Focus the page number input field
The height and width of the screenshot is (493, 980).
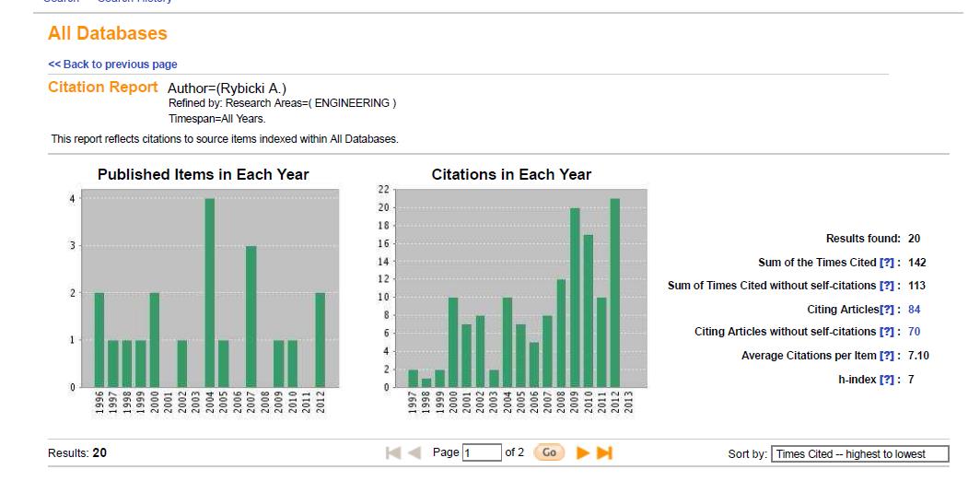click(482, 452)
